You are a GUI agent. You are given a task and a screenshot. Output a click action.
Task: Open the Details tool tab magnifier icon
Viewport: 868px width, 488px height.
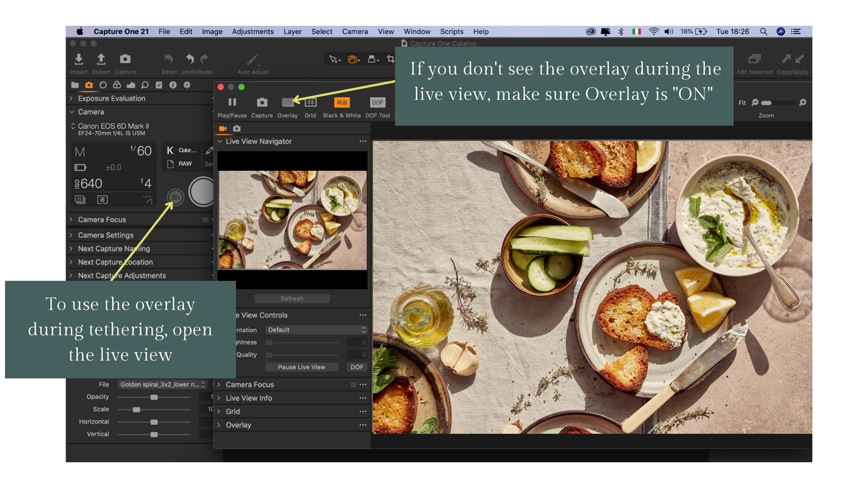click(145, 85)
